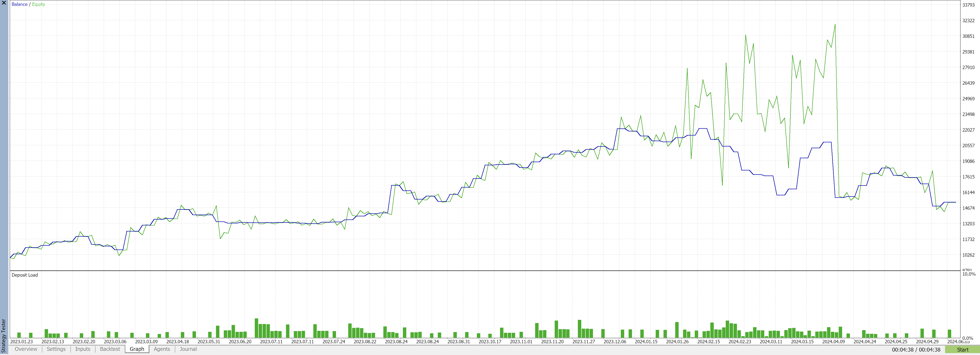The width and height of the screenshot is (980, 355).
Task: Click the Balance legend label
Action: (20, 4)
